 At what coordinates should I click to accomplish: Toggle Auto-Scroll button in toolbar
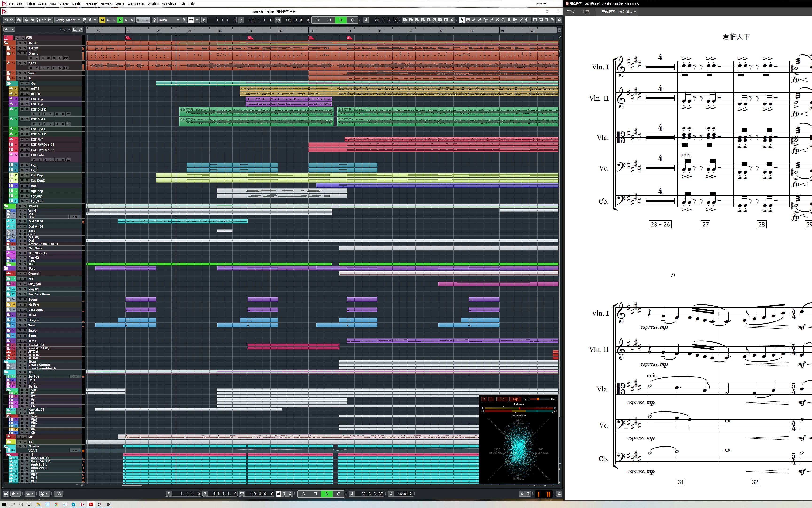(191, 20)
